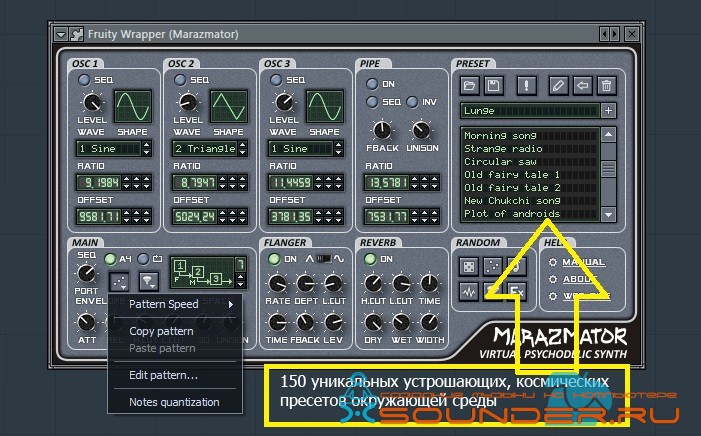Go to the previous preset with the title bar left arrow
701x436 pixels.
(604, 34)
